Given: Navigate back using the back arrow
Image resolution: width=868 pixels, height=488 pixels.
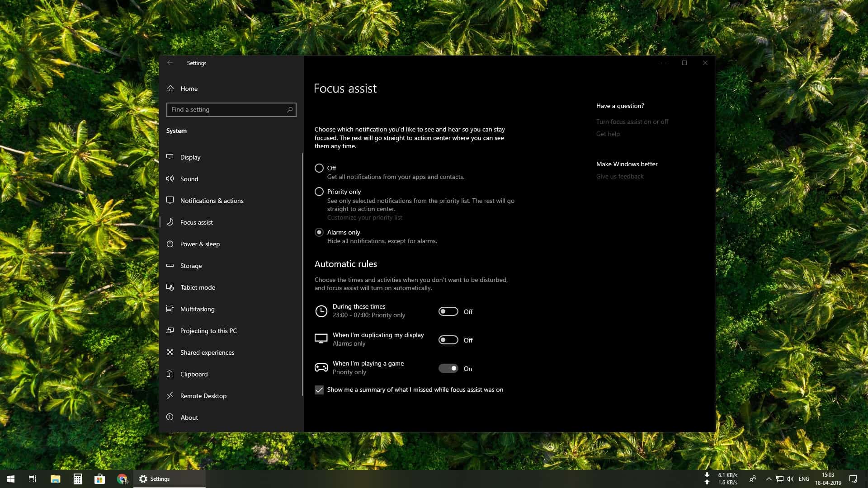Looking at the screenshot, I should point(170,63).
